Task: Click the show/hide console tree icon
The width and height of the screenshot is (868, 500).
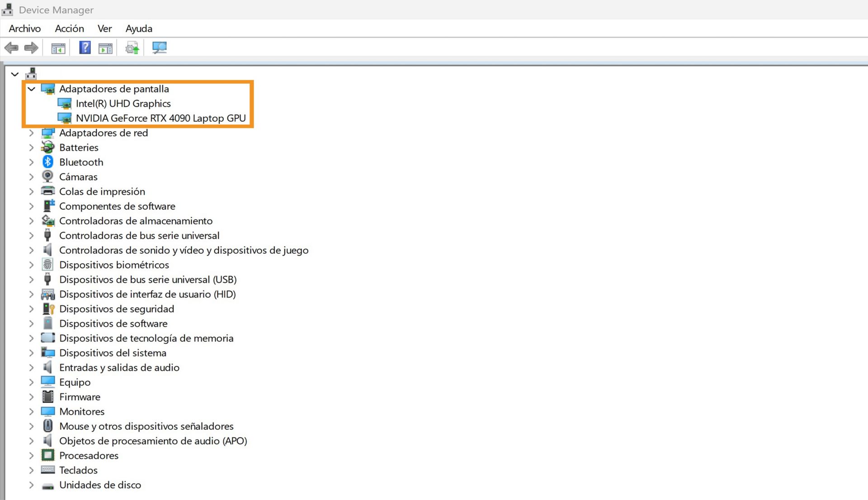Action: pos(58,48)
